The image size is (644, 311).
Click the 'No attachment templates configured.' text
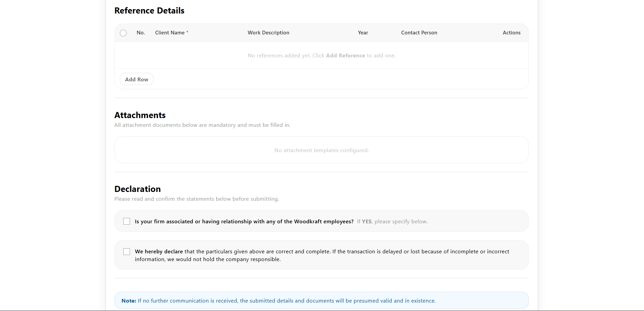[x=321, y=150]
